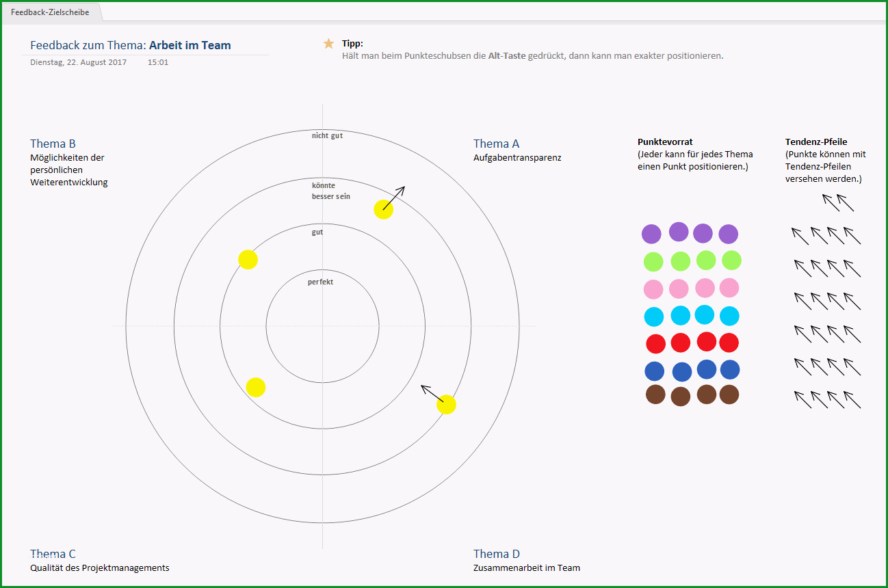Click the 'Aufgabentransparenz' text

click(x=517, y=158)
